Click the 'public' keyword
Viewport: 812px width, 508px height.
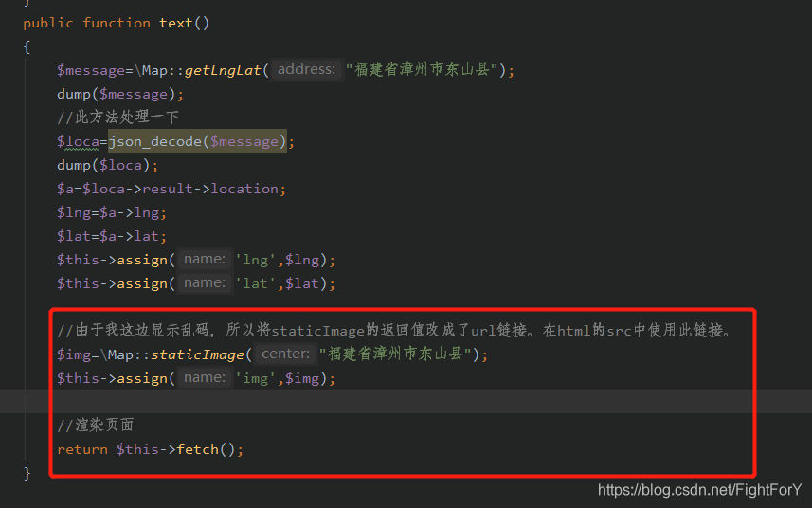[x=48, y=24]
